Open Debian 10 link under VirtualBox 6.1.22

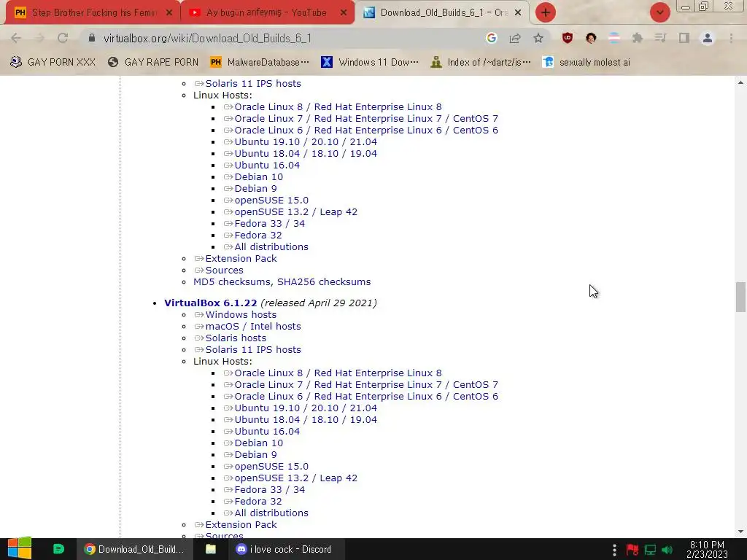pyautogui.click(x=259, y=443)
